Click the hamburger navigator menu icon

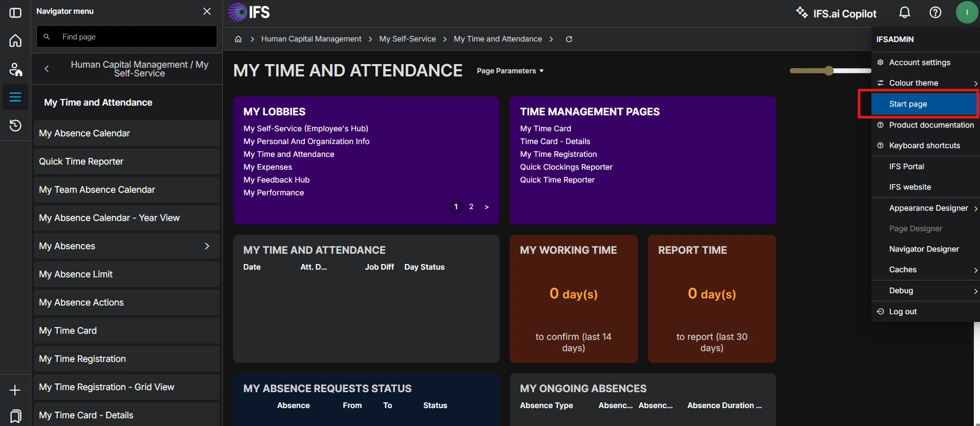(x=15, y=97)
